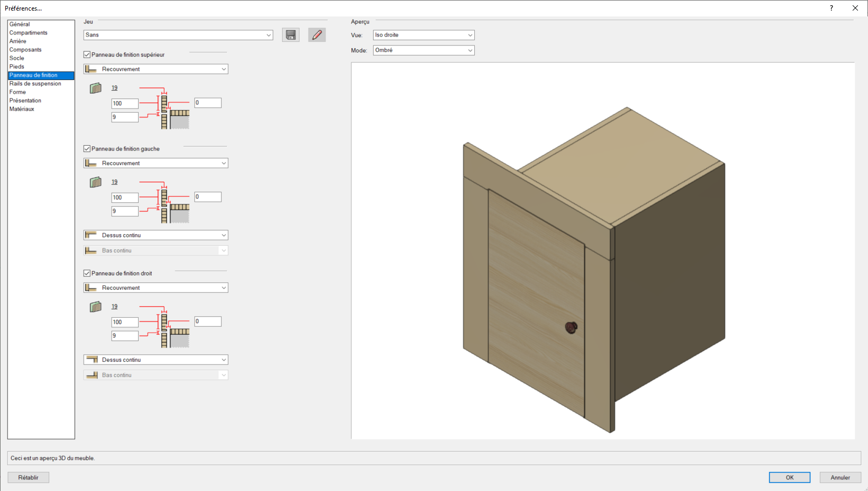Click material icon for left finishing panel
Screen dimensions: 868x491
[x=96, y=183]
